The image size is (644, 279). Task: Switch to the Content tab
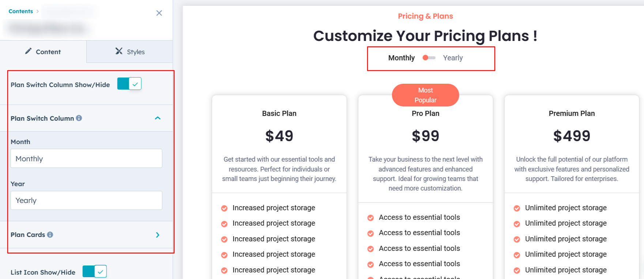coord(43,52)
